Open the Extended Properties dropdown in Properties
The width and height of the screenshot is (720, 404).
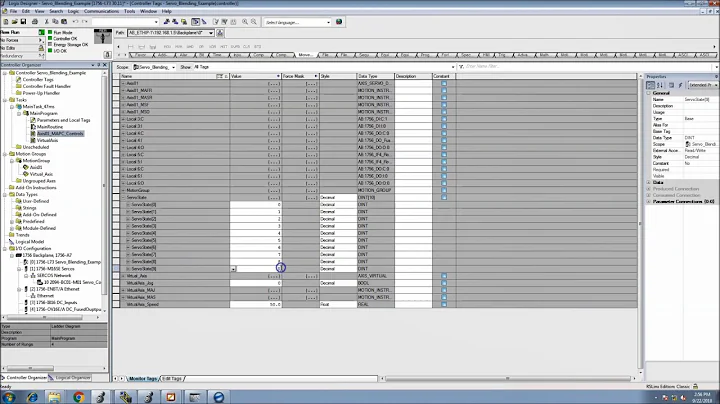715,85
